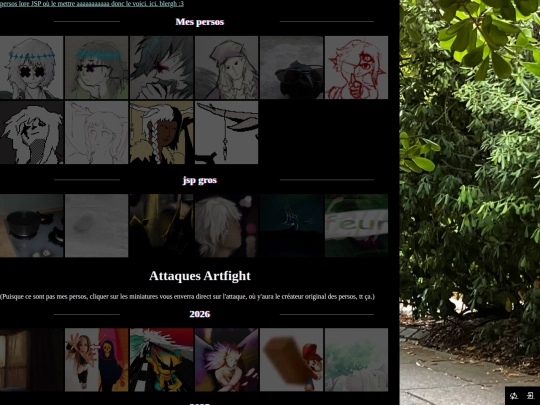The image size is (540, 405).
Task: Open whale with hanging pendant thumbnail
Action: tap(226, 132)
